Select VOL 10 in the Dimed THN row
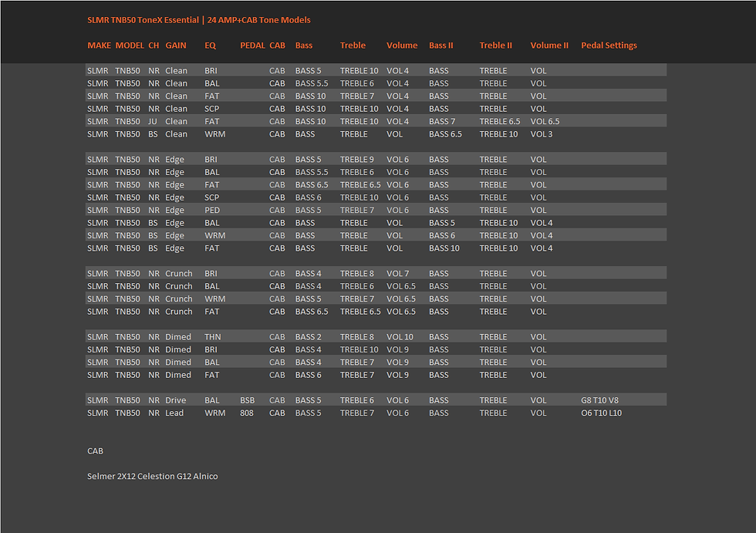The image size is (756, 533). click(400, 337)
